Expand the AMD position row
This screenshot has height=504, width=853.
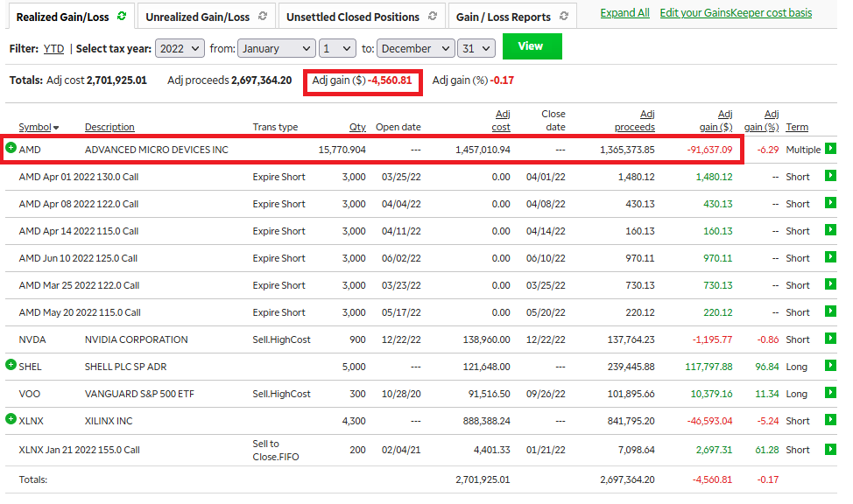click(11, 149)
